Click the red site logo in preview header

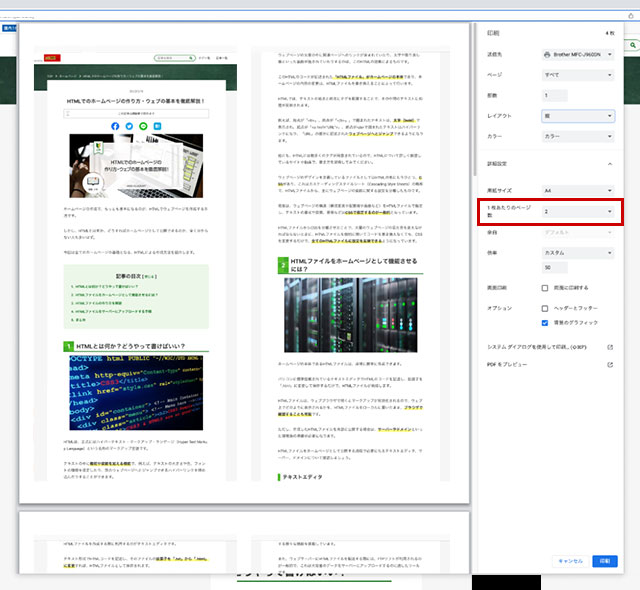tap(52, 58)
